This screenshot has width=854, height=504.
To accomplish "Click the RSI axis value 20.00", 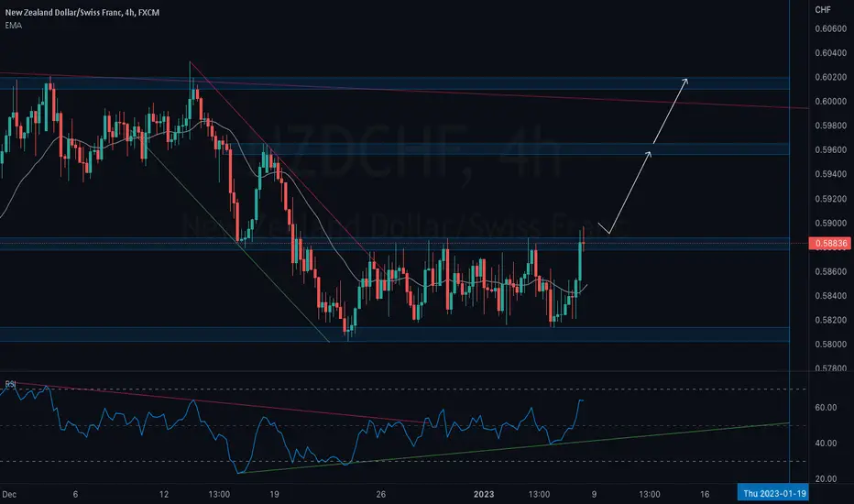I will pos(826,479).
